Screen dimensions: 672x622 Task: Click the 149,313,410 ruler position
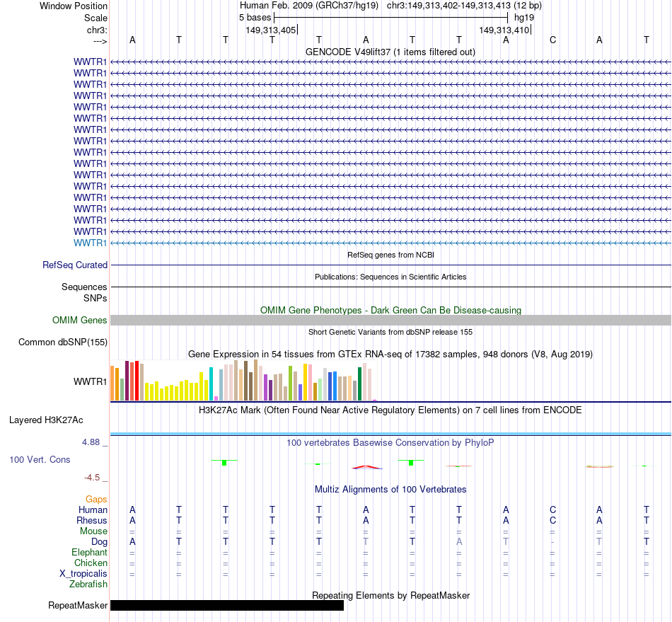pos(504,30)
